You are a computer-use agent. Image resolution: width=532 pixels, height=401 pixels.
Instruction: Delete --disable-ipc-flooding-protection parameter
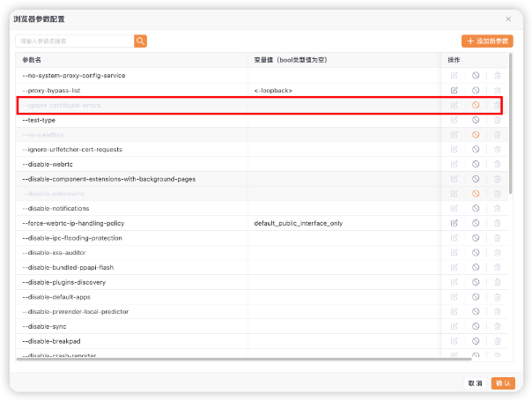tap(497, 238)
